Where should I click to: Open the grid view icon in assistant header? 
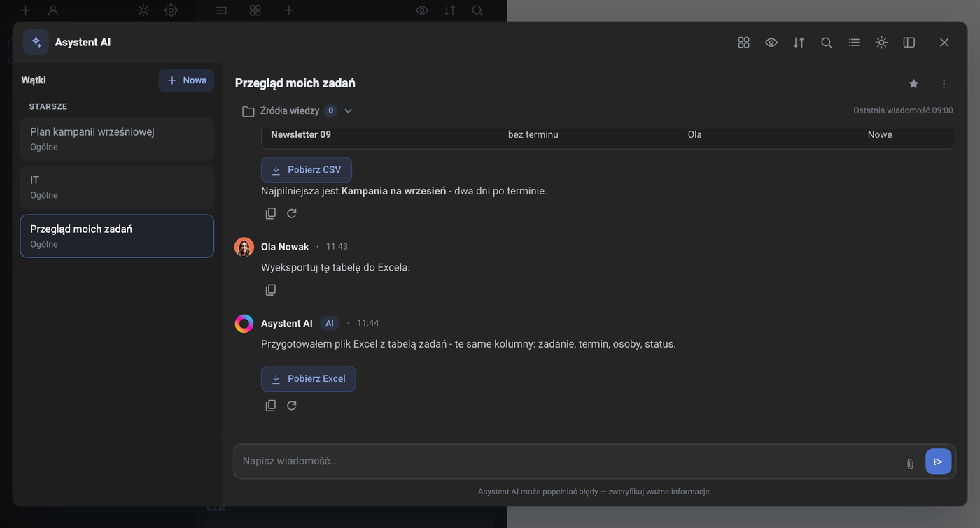click(x=743, y=43)
